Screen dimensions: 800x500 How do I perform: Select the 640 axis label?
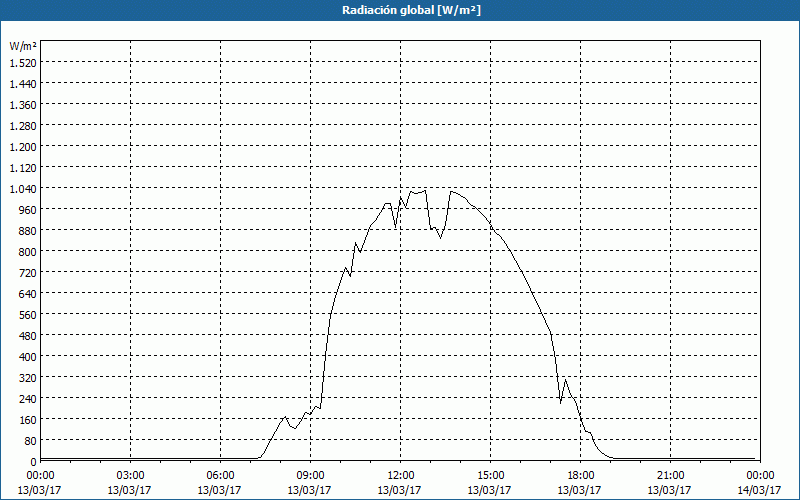[x=28, y=293]
